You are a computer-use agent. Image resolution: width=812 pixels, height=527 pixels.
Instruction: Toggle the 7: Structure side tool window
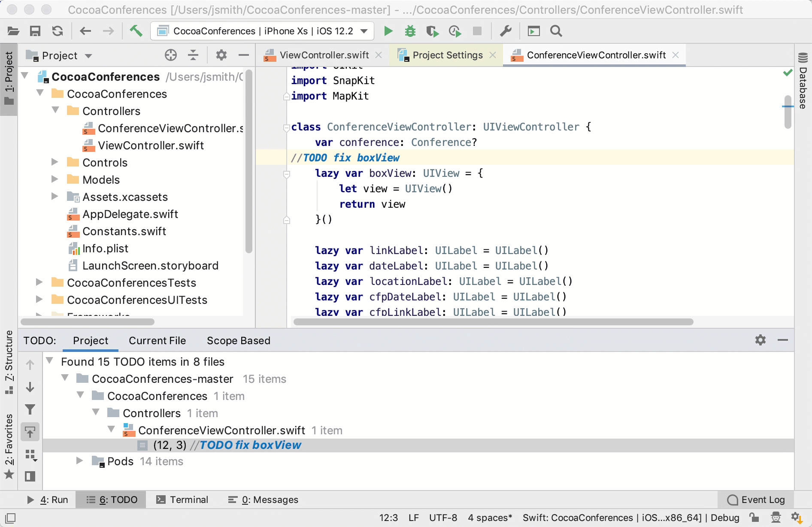(x=9, y=362)
